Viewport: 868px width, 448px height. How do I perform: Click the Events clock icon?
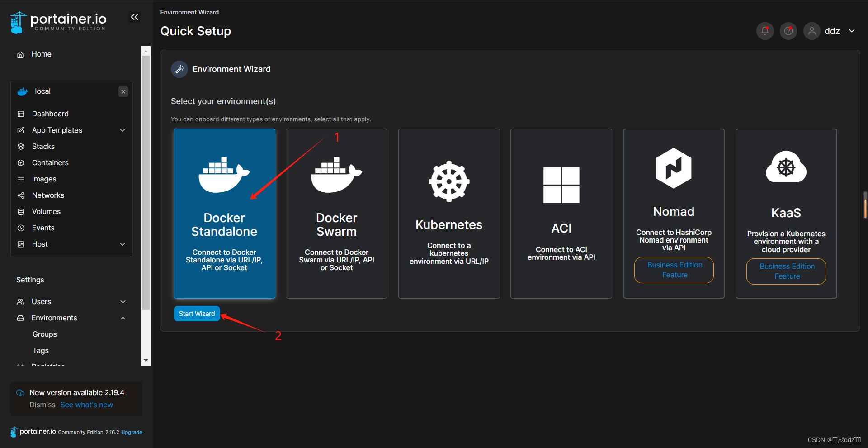coord(21,228)
